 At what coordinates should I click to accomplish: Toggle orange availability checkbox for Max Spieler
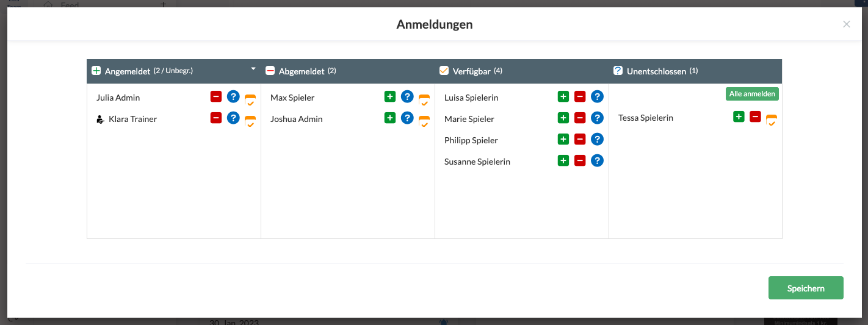(424, 101)
